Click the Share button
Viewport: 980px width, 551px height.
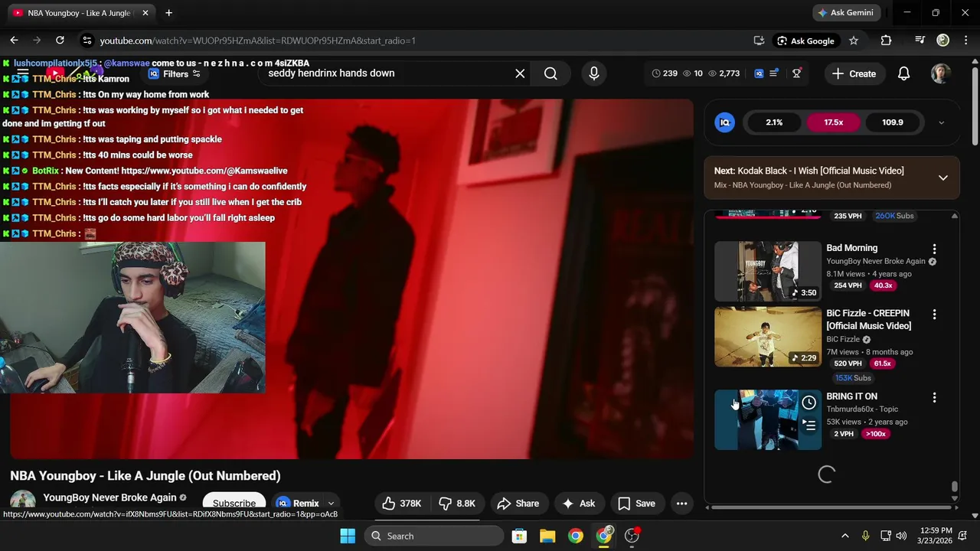[518, 504]
